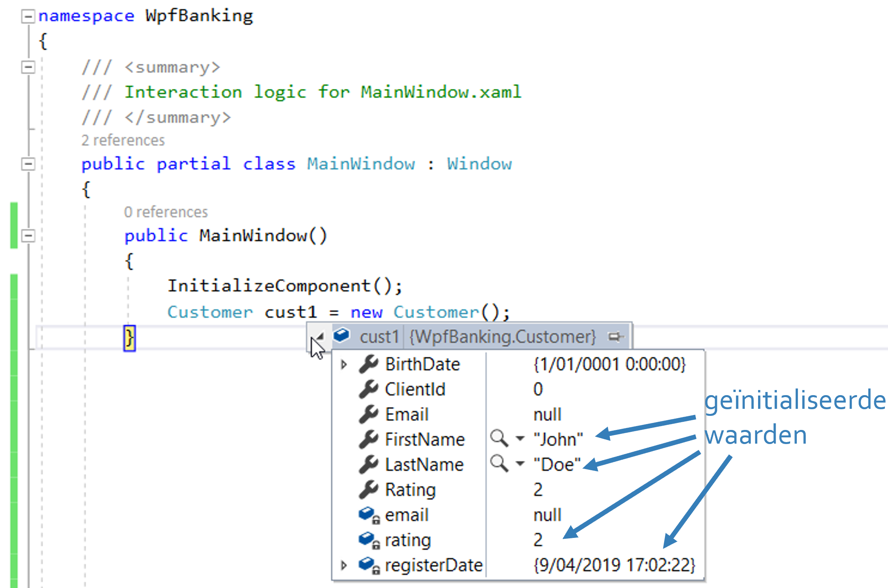The height and width of the screenshot is (588, 888).
Task: Open the 0 references CodeLens link
Action: pyautogui.click(x=166, y=212)
